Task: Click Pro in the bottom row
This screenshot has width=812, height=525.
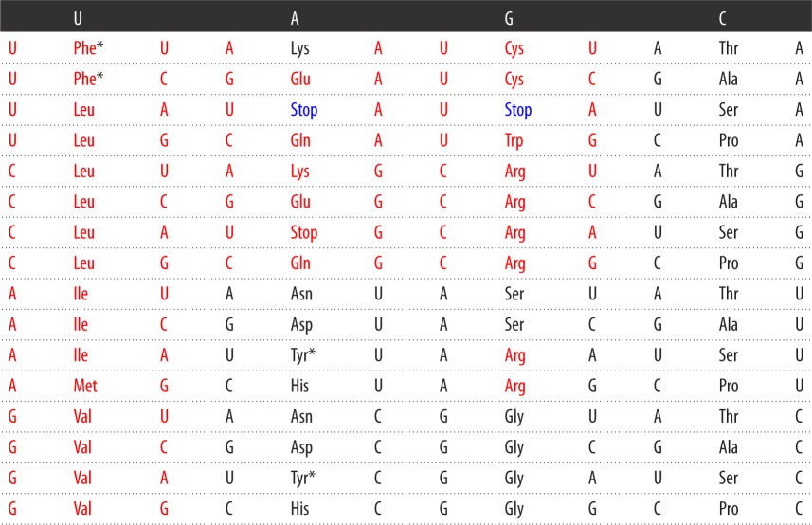Action: (728, 510)
